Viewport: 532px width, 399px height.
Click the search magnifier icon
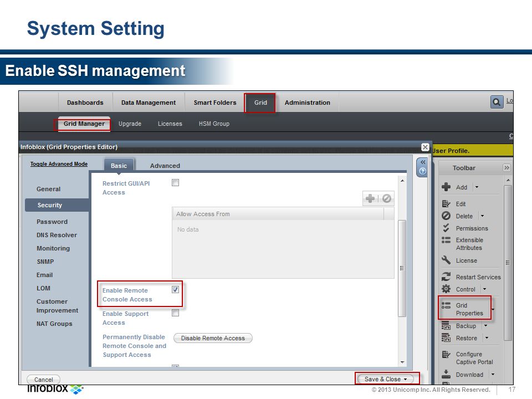click(x=497, y=102)
